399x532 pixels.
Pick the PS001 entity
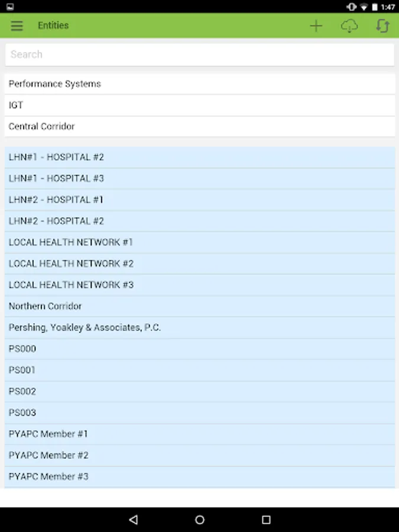pos(200,370)
